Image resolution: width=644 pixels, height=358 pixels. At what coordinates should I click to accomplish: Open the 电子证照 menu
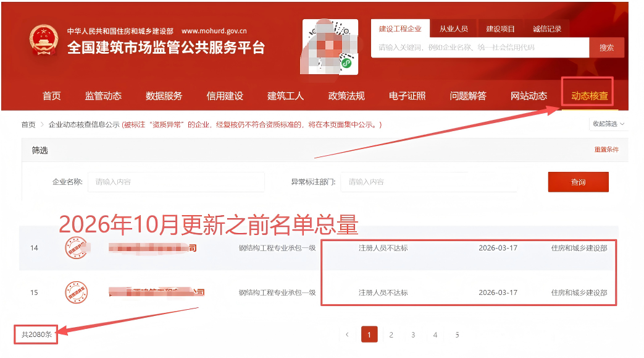tap(407, 96)
